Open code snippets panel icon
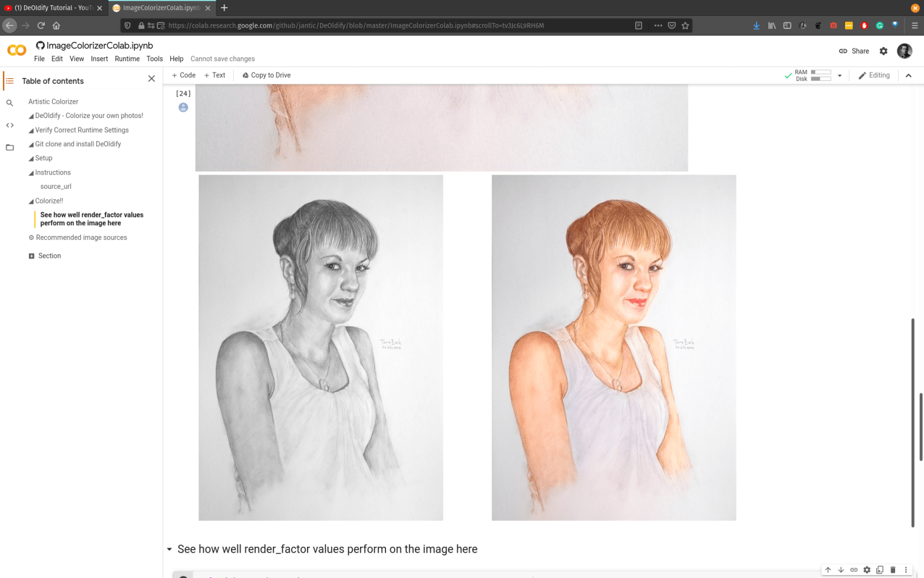Image resolution: width=924 pixels, height=578 pixels. tap(9, 125)
